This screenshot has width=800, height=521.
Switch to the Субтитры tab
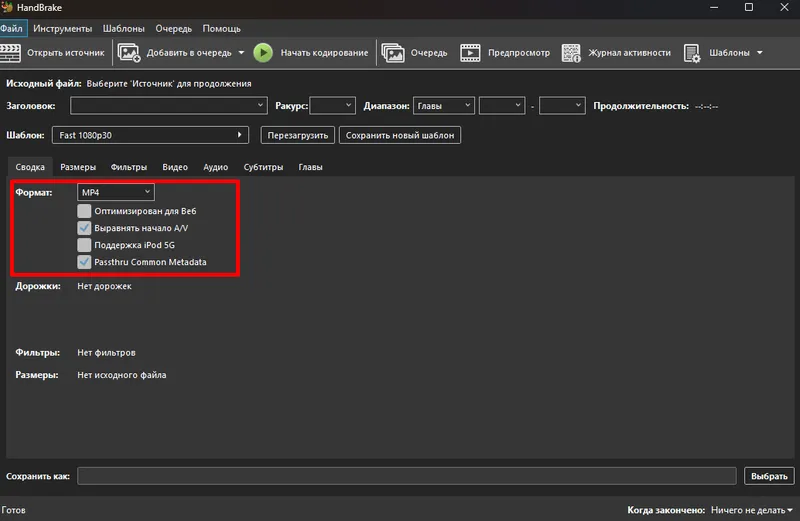pyautogui.click(x=263, y=167)
